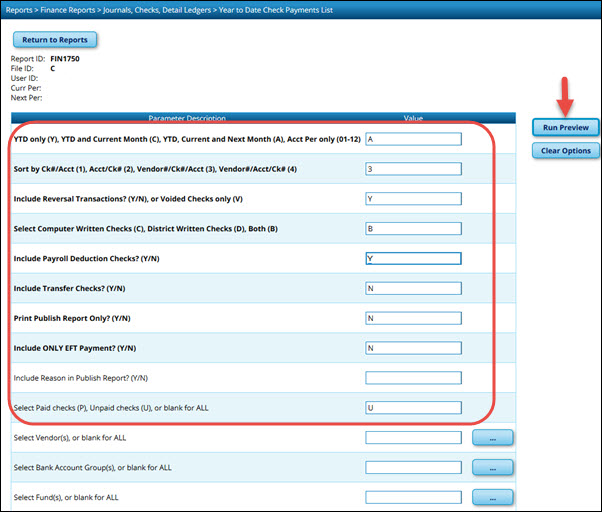Viewport: 602px width, 512px height.
Task: Open vendor lookup ellipsis button
Action: [491, 438]
